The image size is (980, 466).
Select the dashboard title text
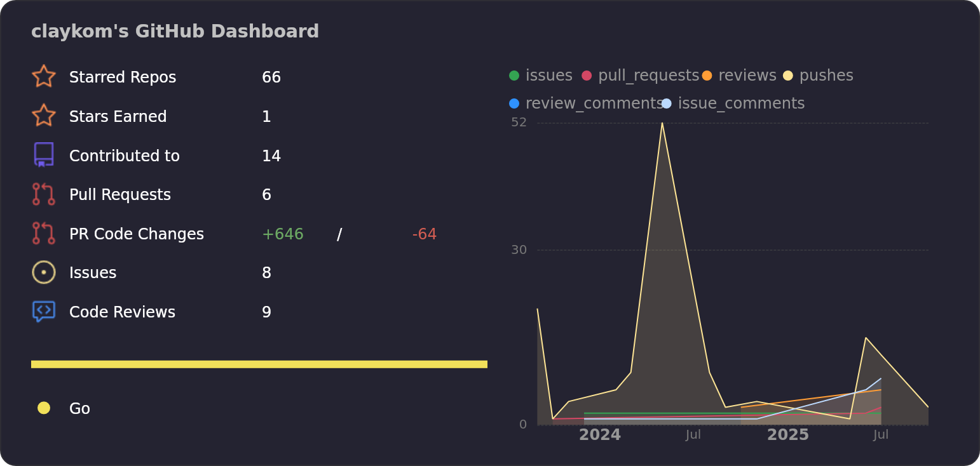coord(175,31)
